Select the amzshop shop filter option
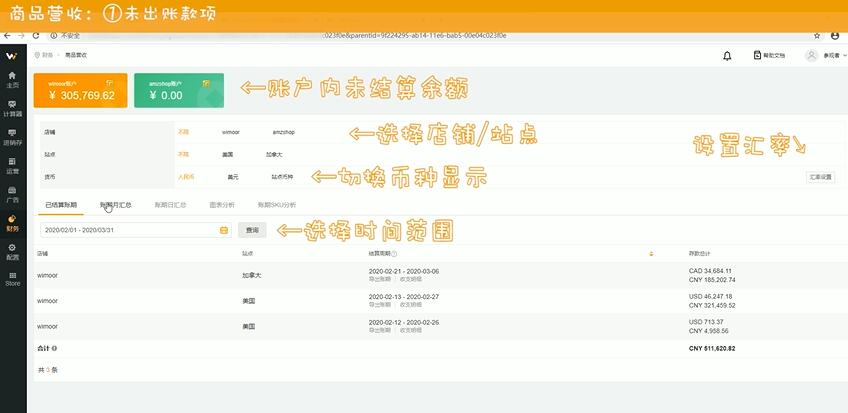Image resolution: width=848 pixels, height=413 pixels. [283, 132]
